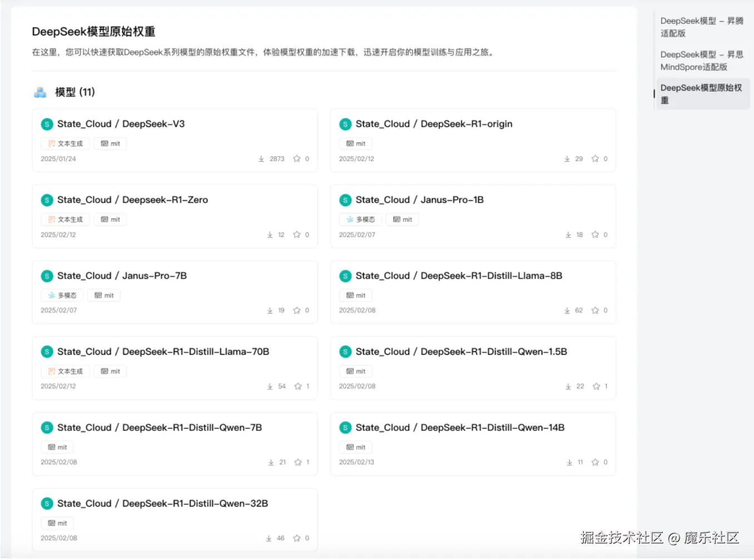Click mit license tag on Distill-Qwen-32B card
754x560 pixels.
[x=57, y=523]
